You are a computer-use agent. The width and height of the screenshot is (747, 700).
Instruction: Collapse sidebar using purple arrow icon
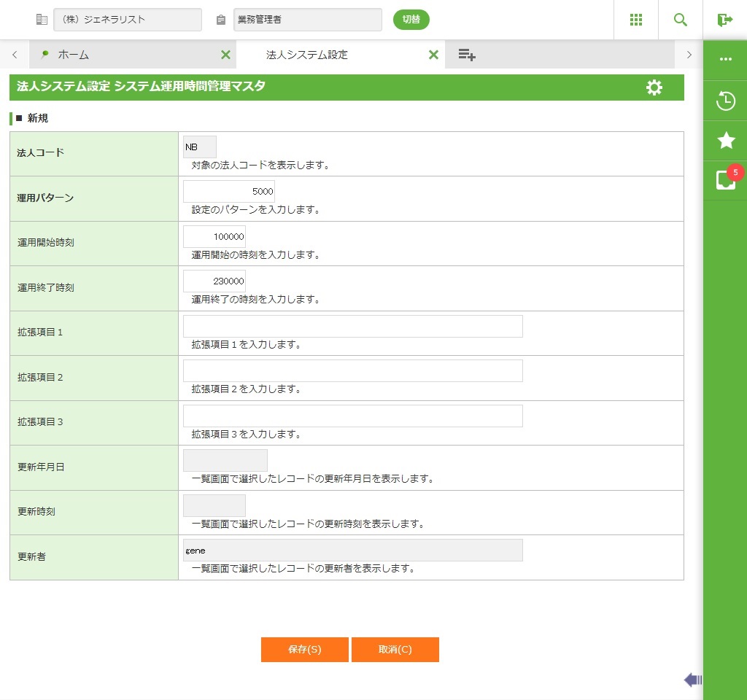pos(692,680)
